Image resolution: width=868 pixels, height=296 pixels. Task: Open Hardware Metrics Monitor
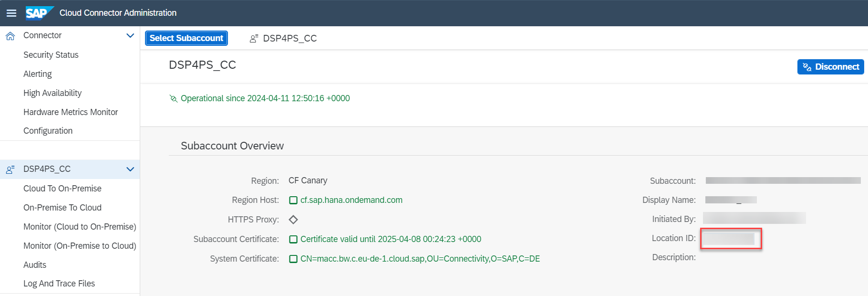[x=71, y=112]
